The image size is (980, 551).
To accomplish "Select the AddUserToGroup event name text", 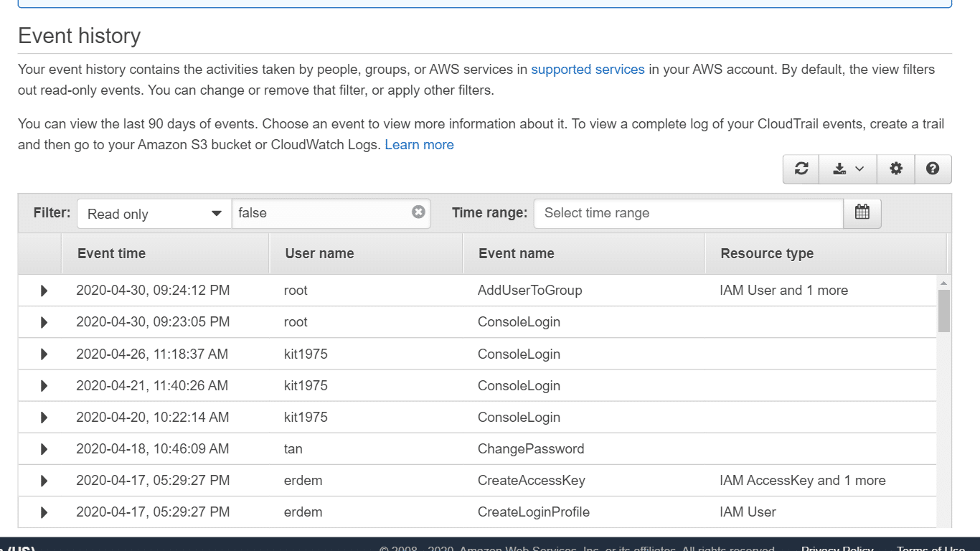I will point(529,291).
